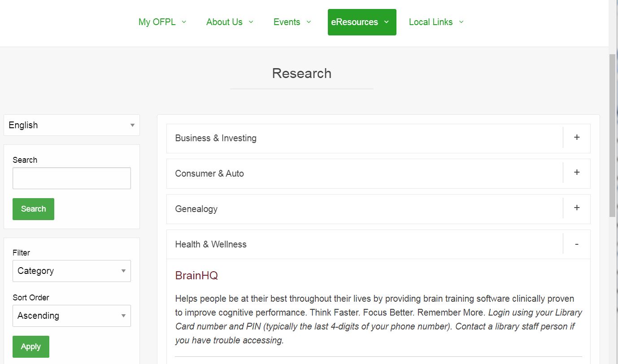The width and height of the screenshot is (618, 364).
Task: Expand the Genealogy section
Action: tap(576, 208)
